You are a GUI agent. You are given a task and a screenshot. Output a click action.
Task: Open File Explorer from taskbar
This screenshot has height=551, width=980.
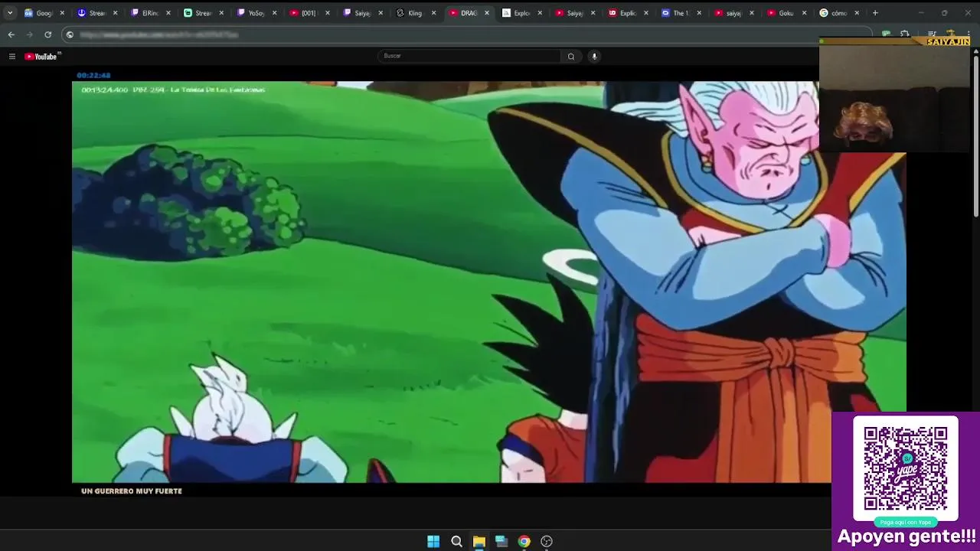pyautogui.click(x=479, y=541)
